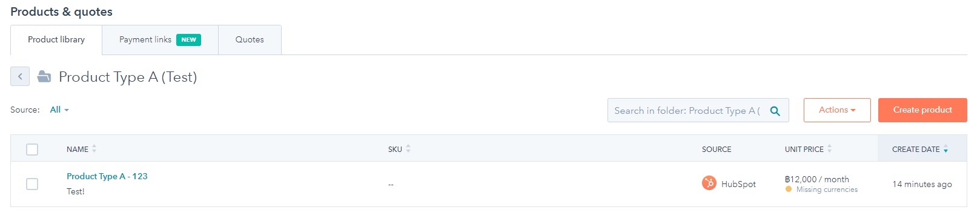Screen dimensions: 980x224
Task: Check the Product Type A - 123 row
Action: click(32, 184)
